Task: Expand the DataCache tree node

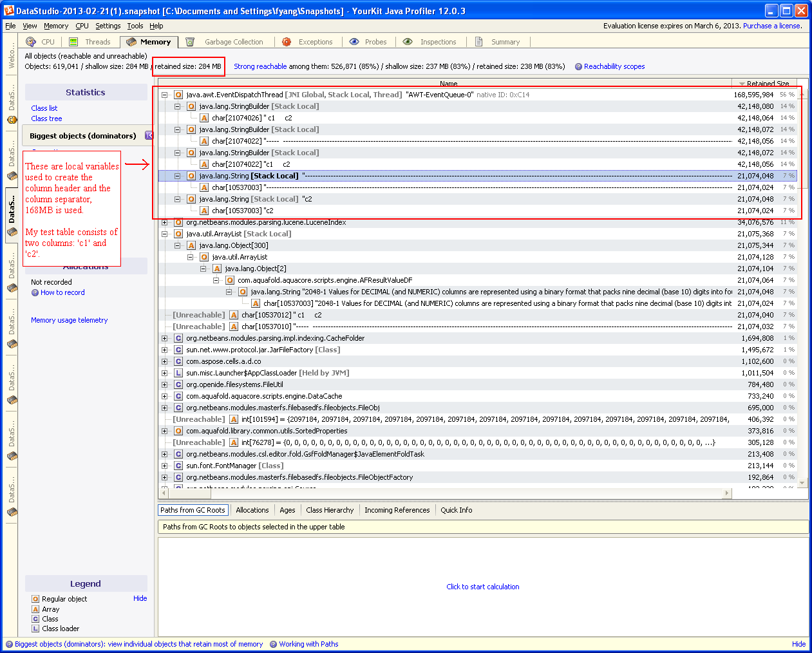Action: 165,396
